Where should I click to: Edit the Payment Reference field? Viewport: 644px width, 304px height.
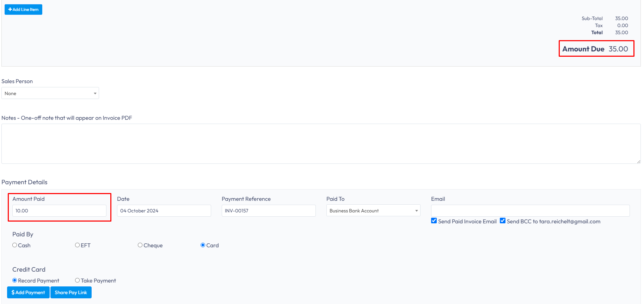269,211
